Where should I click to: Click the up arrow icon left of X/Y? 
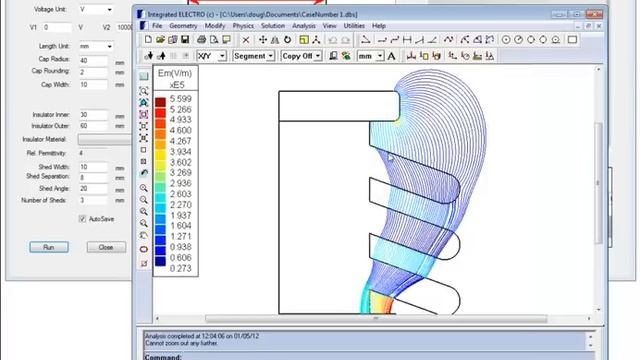coord(162,56)
